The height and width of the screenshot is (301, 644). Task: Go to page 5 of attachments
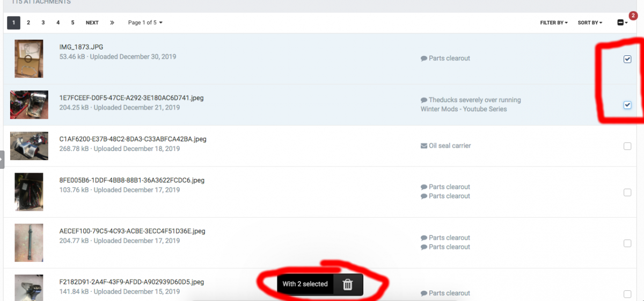[72, 23]
